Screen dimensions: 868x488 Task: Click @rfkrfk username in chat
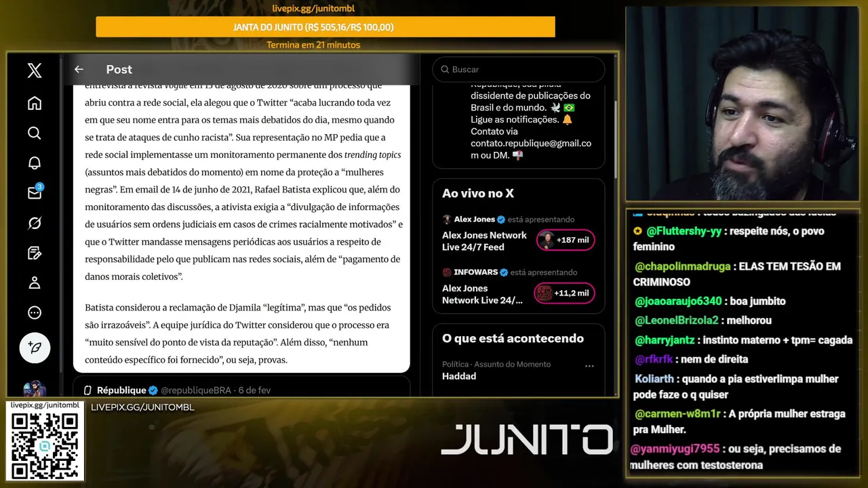point(654,359)
